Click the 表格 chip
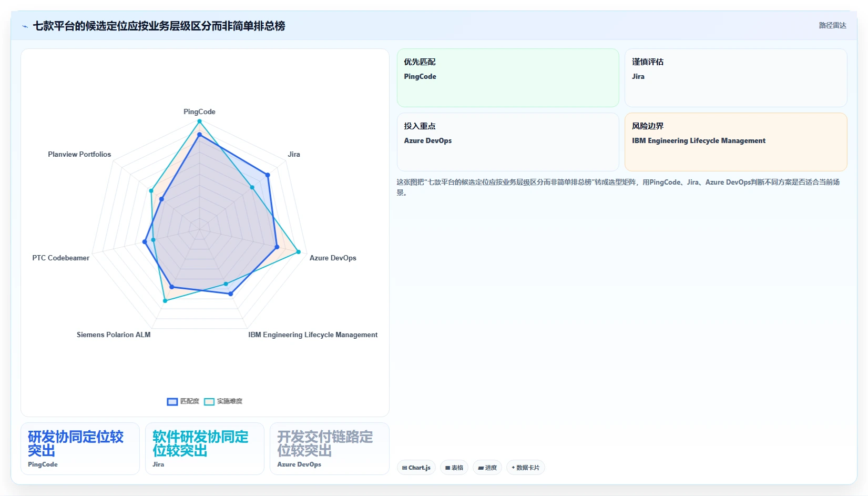The width and height of the screenshot is (868, 496). (454, 468)
